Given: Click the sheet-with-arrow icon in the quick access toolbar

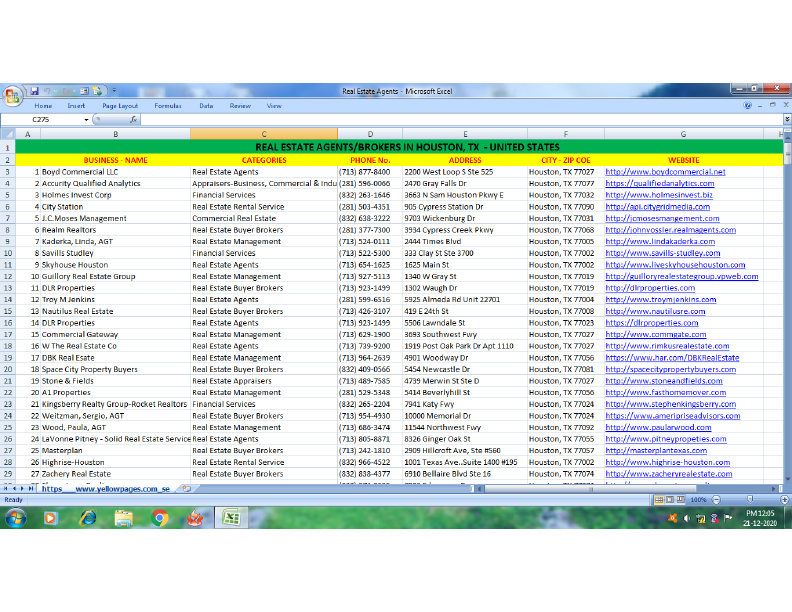Looking at the screenshot, I should 97,91.
